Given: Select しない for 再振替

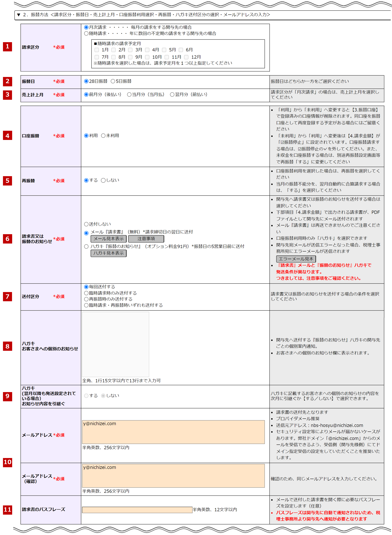Looking at the screenshot, I should (103, 180).
